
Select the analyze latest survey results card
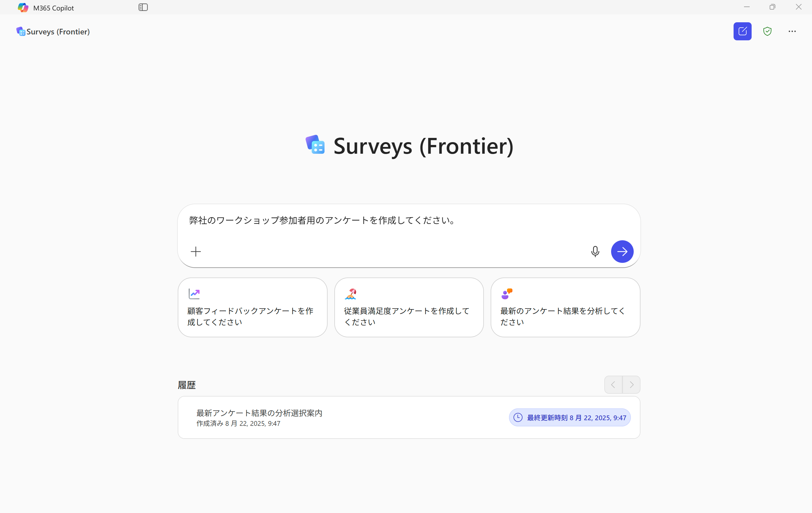point(565,307)
